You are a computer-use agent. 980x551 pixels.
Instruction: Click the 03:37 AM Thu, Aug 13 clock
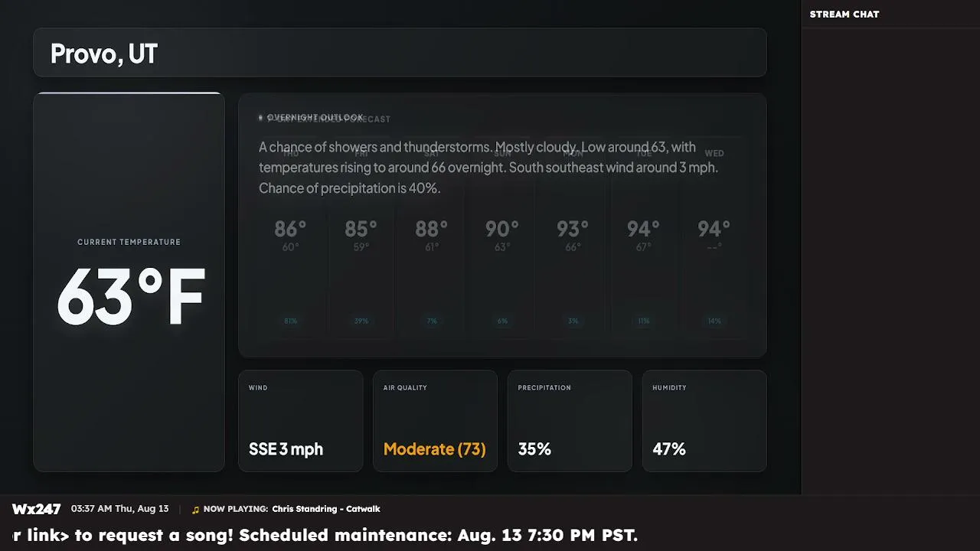[x=120, y=509]
